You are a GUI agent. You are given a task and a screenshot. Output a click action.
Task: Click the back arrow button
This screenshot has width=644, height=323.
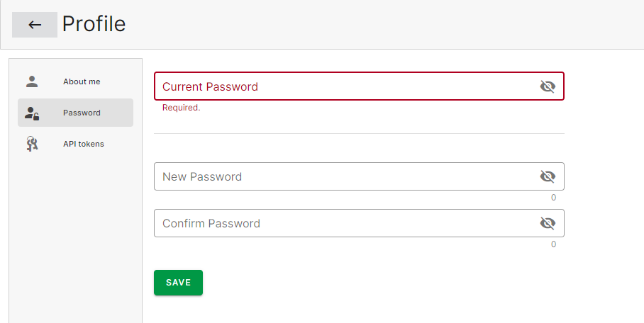click(x=35, y=25)
